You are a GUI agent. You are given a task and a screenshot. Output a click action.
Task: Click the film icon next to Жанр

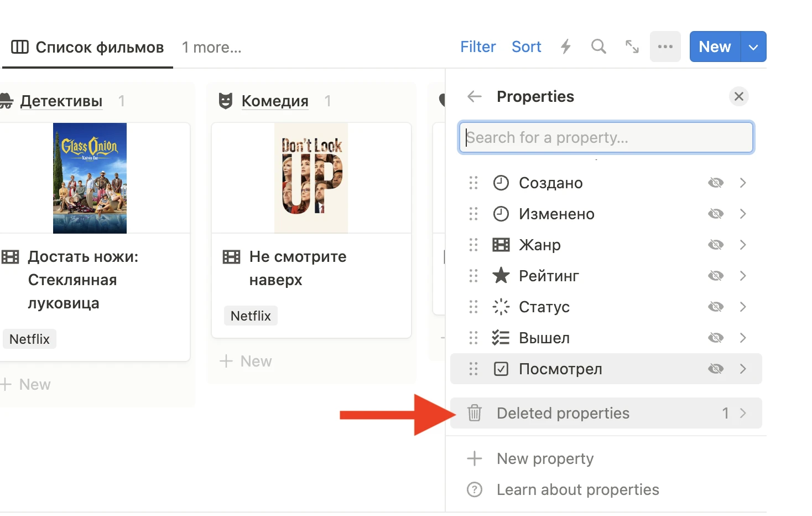[501, 245]
